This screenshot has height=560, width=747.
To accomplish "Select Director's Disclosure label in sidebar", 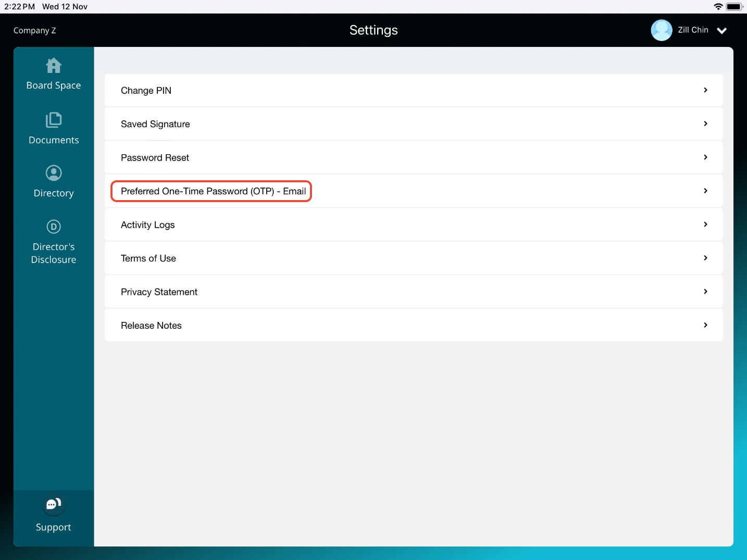I will 54,253.
